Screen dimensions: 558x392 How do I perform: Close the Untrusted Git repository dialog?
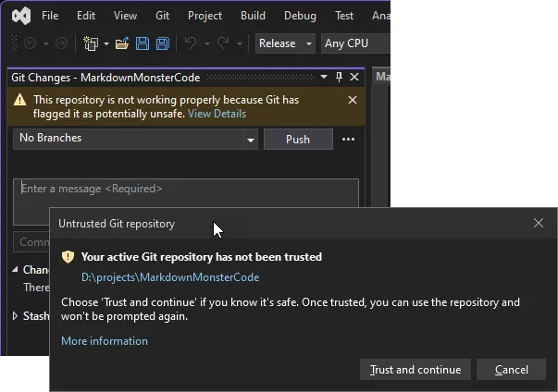[539, 223]
